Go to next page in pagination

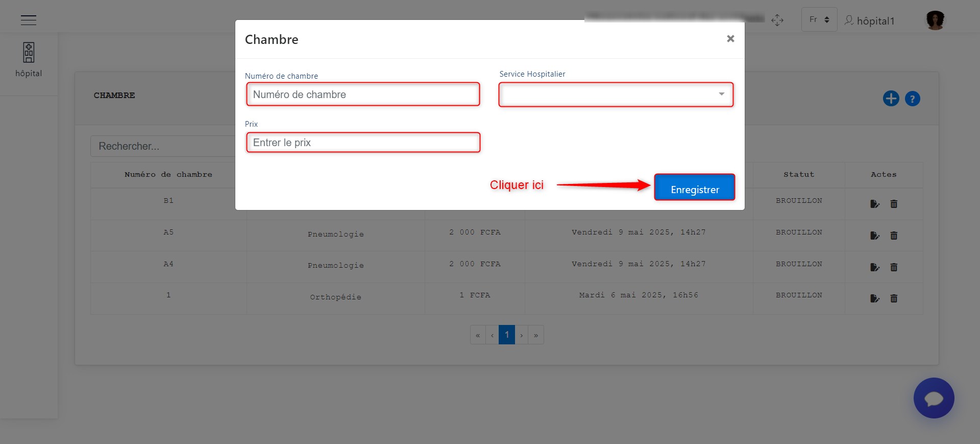(x=522, y=335)
